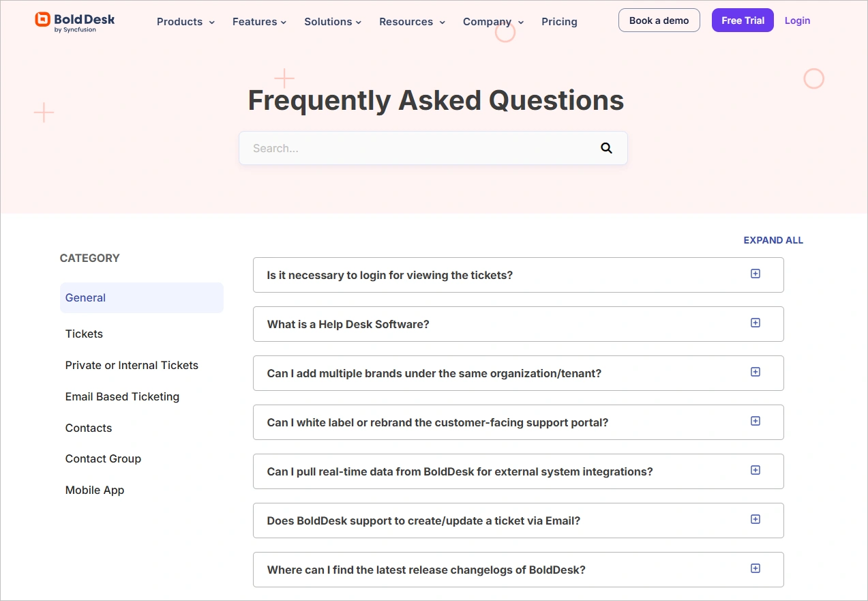Click the Login link
Image resolution: width=868 pixels, height=601 pixels.
point(797,20)
